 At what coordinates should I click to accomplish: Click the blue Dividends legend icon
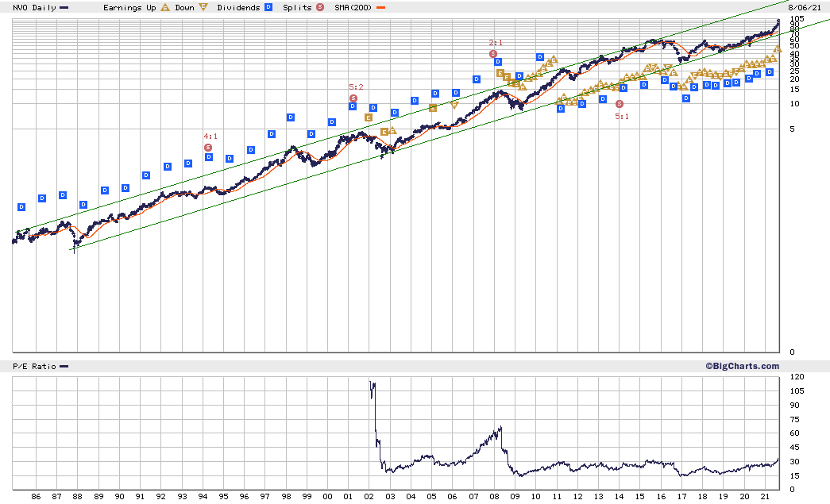268,7
